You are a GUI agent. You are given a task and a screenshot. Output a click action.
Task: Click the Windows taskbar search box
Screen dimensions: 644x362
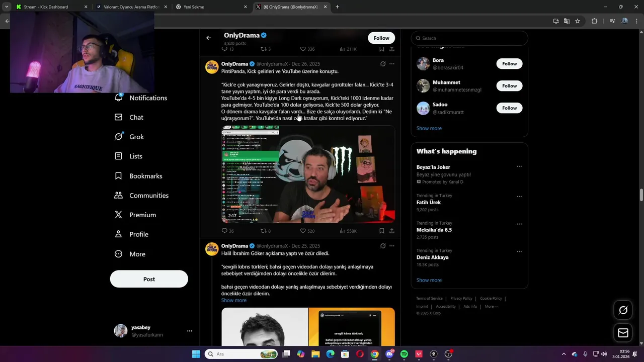tap(242, 354)
